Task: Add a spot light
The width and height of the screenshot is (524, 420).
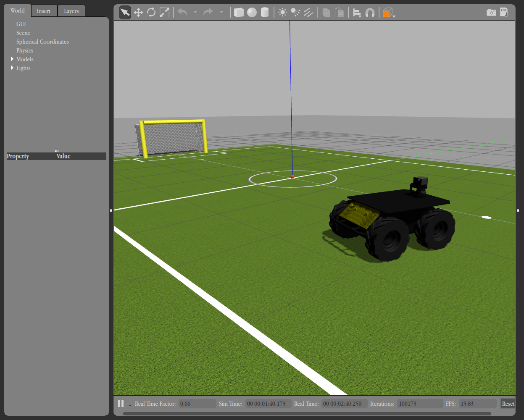Action: coord(295,13)
